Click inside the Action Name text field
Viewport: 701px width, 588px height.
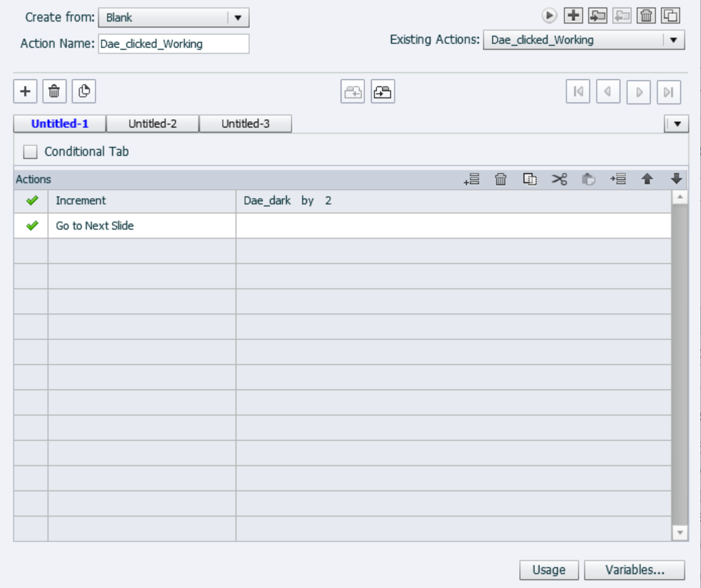click(x=173, y=44)
